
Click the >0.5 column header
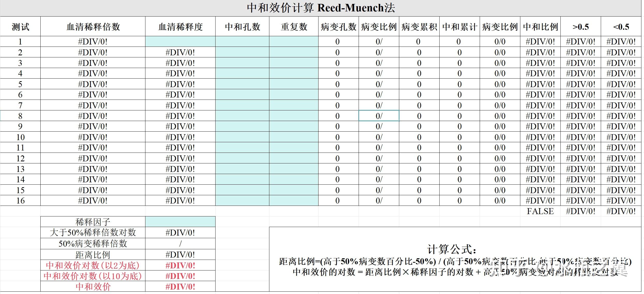[x=580, y=26]
